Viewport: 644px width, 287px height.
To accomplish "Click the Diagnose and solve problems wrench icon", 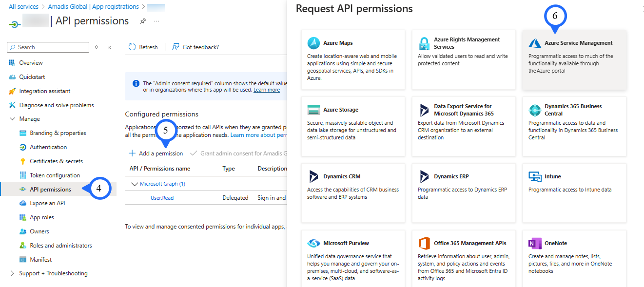I will coord(12,105).
